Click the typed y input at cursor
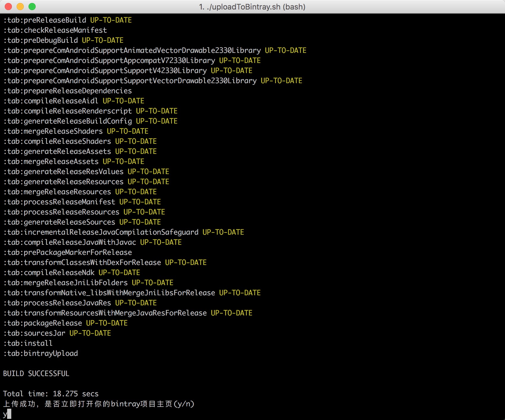Image resolution: width=505 pixels, height=420 pixels. [5, 414]
